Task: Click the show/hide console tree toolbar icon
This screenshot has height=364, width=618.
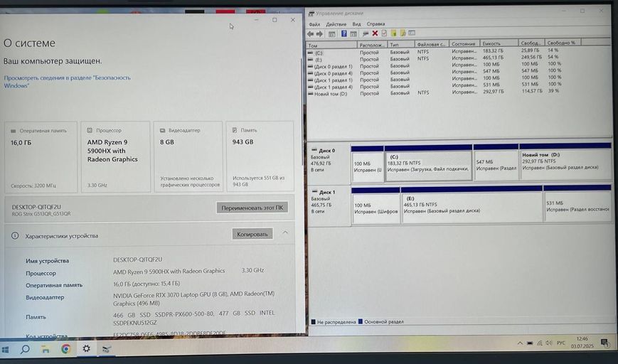Action: click(x=332, y=34)
